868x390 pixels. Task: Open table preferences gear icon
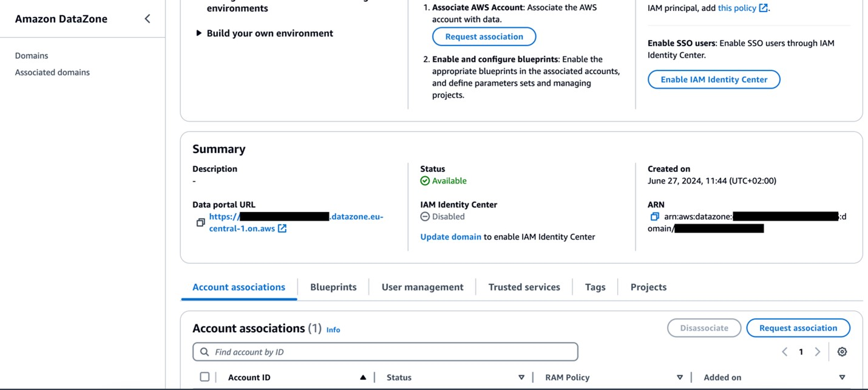pyautogui.click(x=842, y=352)
